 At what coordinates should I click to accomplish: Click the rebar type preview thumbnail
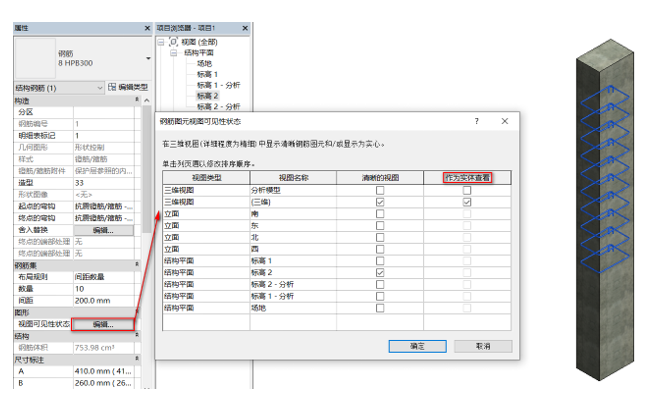tap(35, 58)
